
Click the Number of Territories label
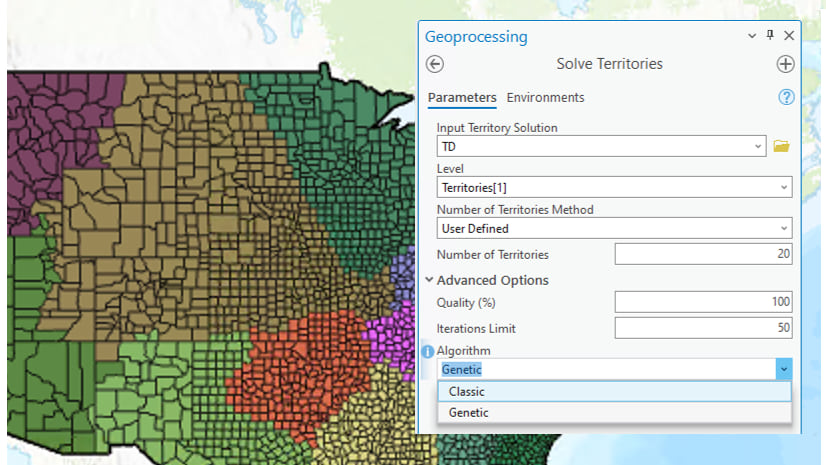(x=493, y=254)
